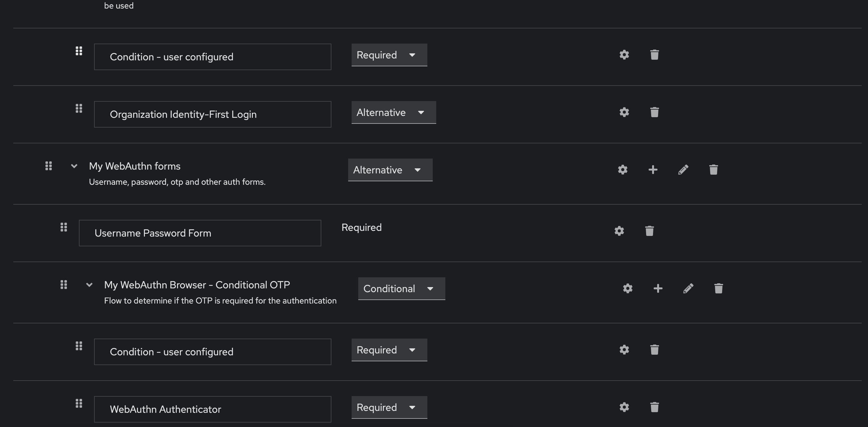Click description 'Flow to determine if the OTP is required'
The width and height of the screenshot is (868, 427).
[x=220, y=301]
